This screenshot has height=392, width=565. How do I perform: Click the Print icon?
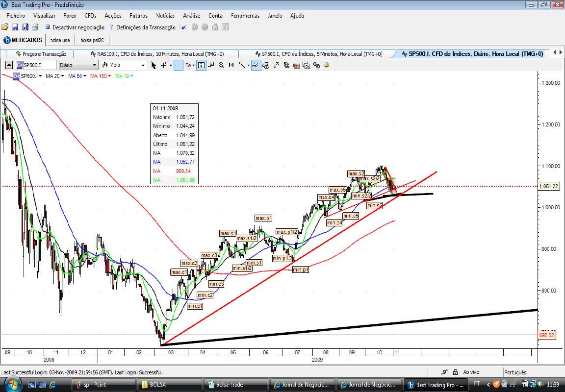click(x=35, y=27)
